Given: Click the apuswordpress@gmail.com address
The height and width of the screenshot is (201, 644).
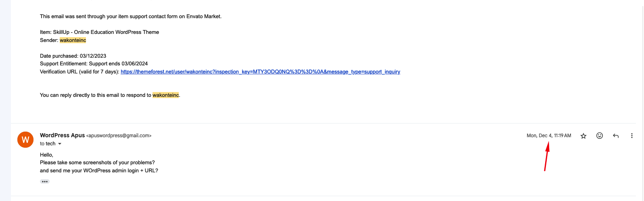Looking at the screenshot, I should (x=119, y=136).
